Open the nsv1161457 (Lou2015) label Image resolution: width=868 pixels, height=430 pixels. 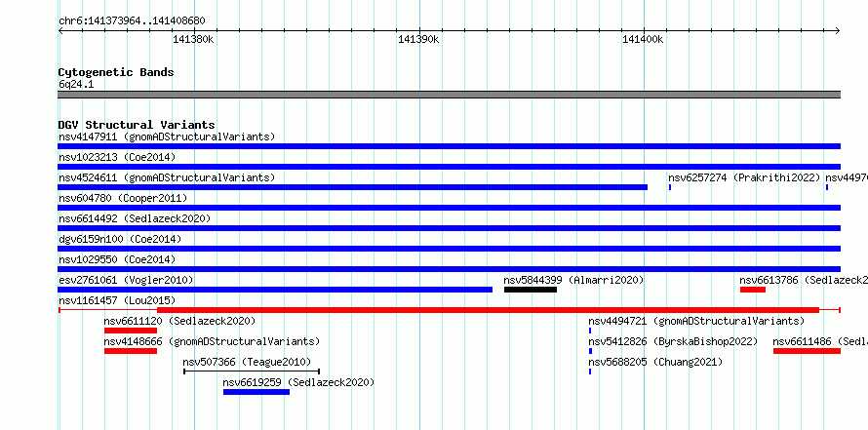117,300
